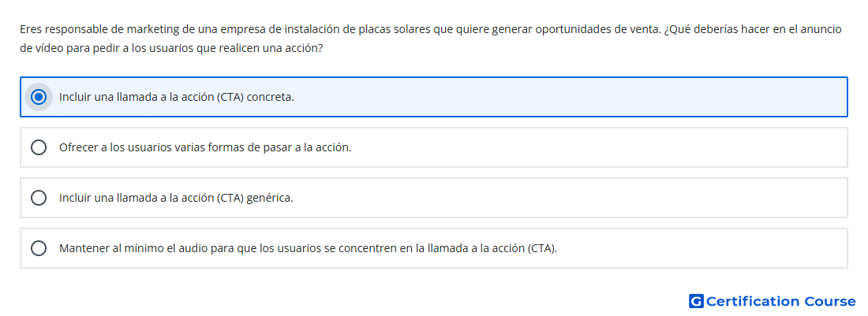Select the radio button for CTA concreta
This screenshot has height=316, width=868.
tap(38, 97)
